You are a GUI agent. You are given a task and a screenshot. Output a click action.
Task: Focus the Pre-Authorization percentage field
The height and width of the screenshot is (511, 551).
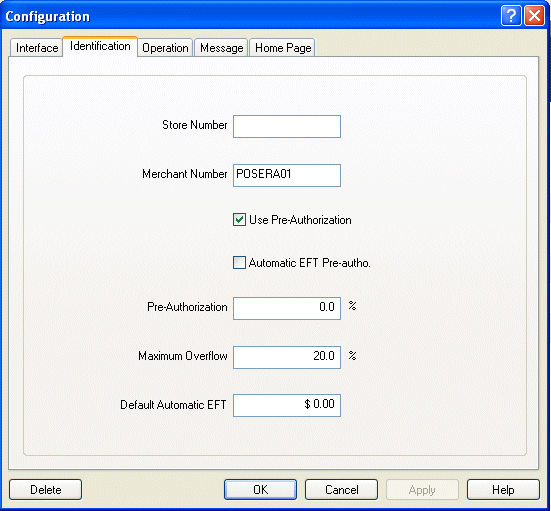point(287,308)
